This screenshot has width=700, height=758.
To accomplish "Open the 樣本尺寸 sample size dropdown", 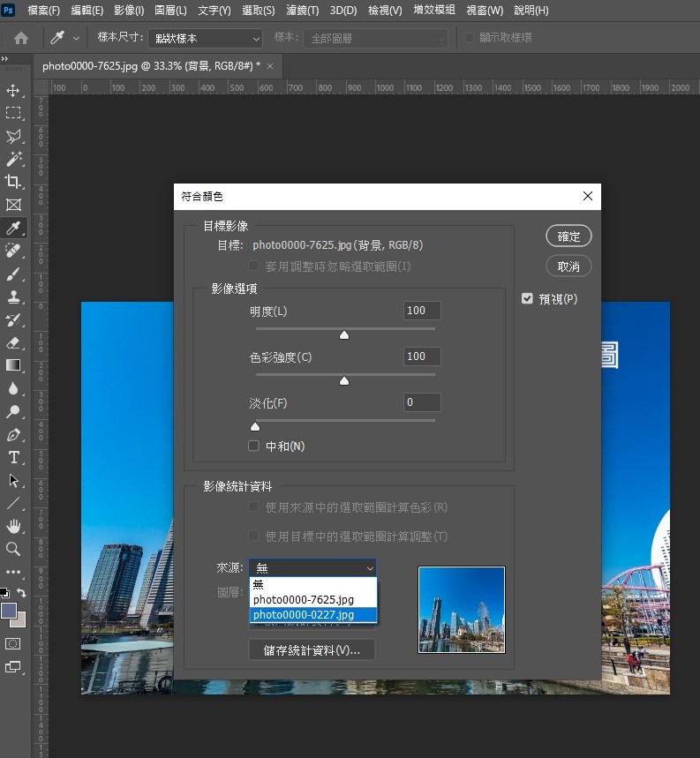I will pos(207,38).
